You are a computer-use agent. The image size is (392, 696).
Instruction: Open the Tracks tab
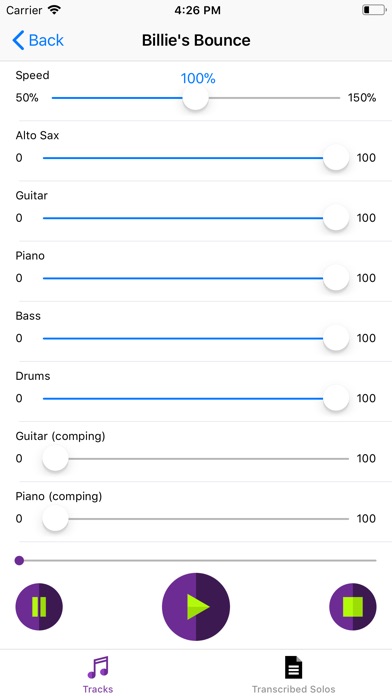98,674
